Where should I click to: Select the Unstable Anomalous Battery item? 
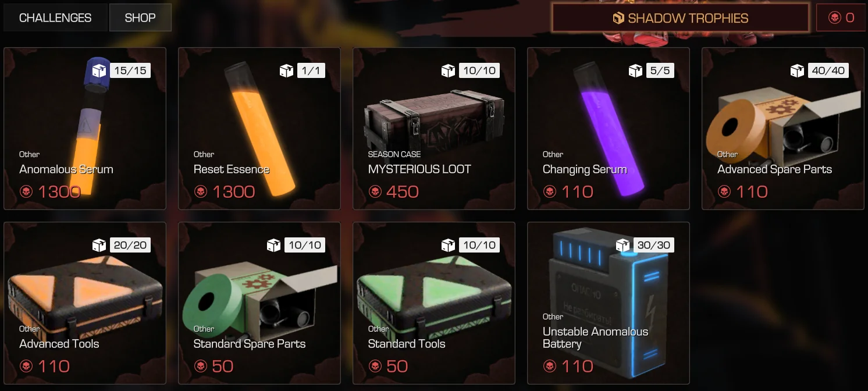(x=609, y=303)
